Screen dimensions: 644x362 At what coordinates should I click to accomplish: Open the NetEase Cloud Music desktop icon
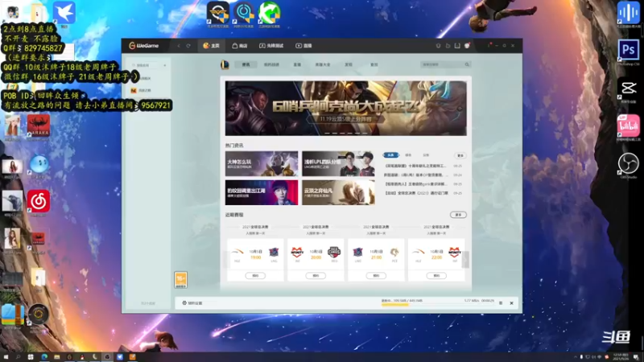[x=39, y=203]
